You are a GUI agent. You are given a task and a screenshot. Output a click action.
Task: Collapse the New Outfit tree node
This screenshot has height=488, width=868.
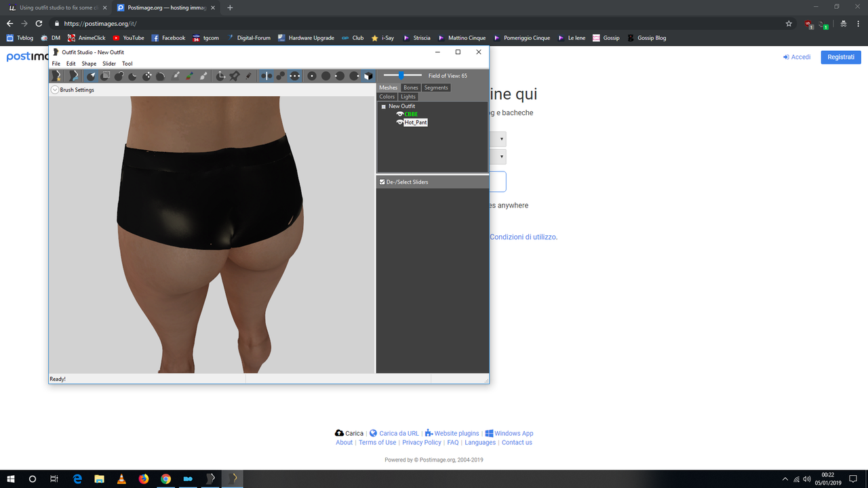click(x=383, y=106)
